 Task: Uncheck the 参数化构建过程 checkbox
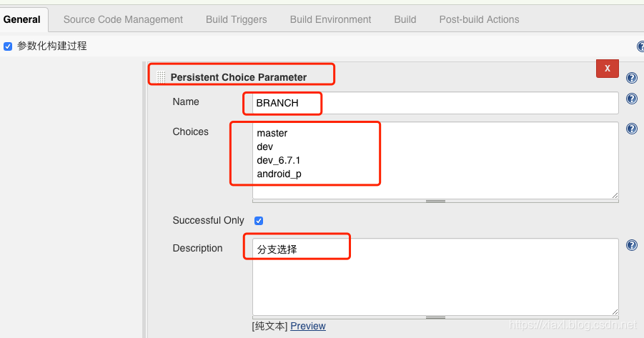click(8, 46)
